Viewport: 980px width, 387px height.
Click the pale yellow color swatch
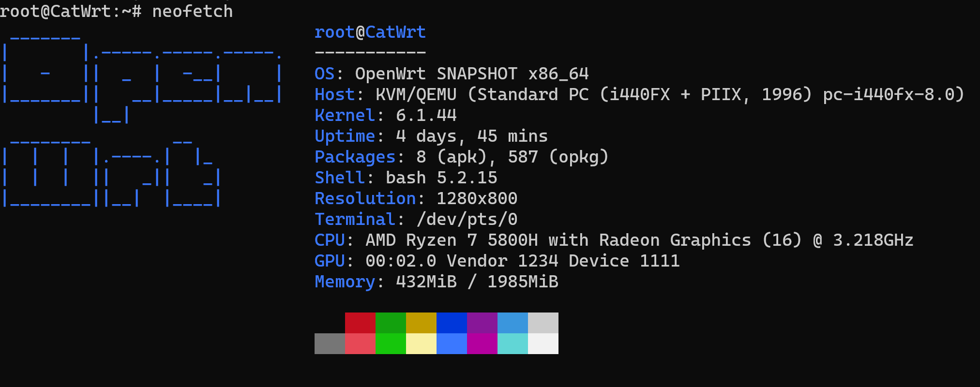[421, 343]
